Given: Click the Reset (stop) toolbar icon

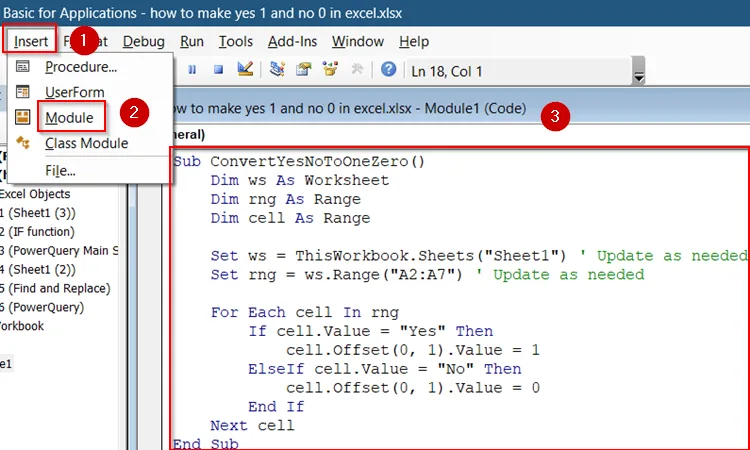Looking at the screenshot, I should [x=219, y=70].
